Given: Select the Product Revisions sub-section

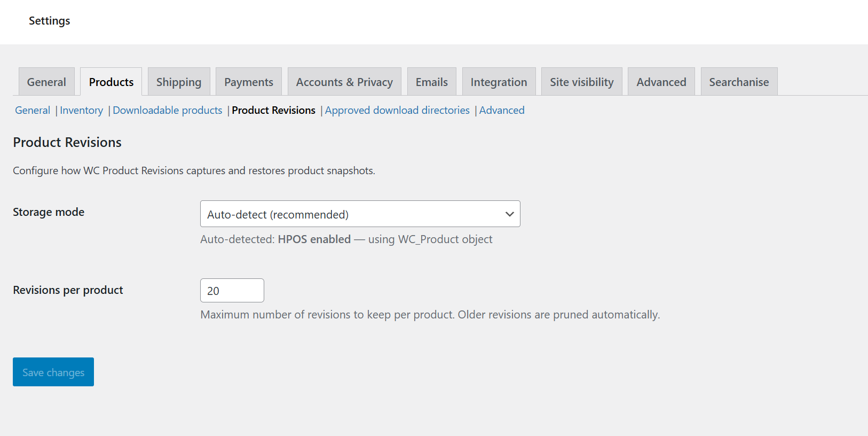Looking at the screenshot, I should click(x=273, y=110).
